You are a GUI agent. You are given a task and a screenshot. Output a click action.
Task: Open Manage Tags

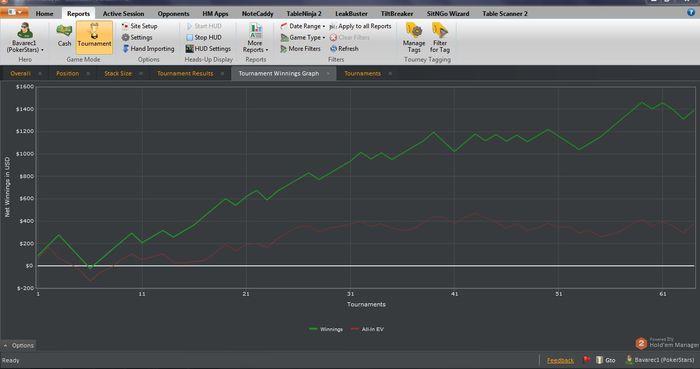414,38
